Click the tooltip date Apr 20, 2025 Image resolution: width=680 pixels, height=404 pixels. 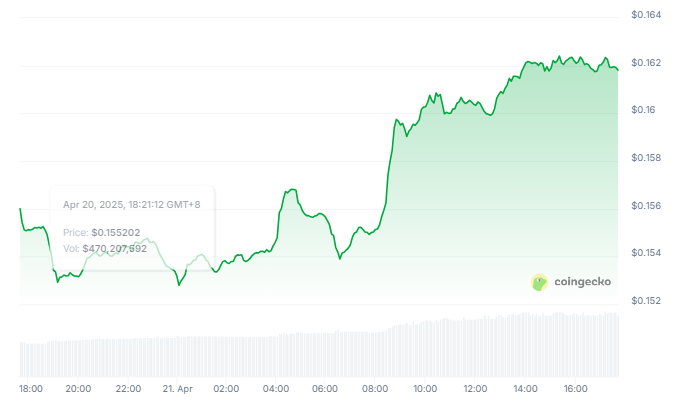[x=92, y=204]
